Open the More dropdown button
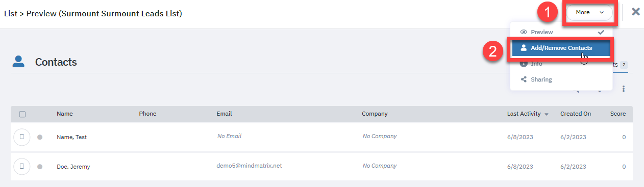This screenshot has width=644, height=187. (x=589, y=13)
